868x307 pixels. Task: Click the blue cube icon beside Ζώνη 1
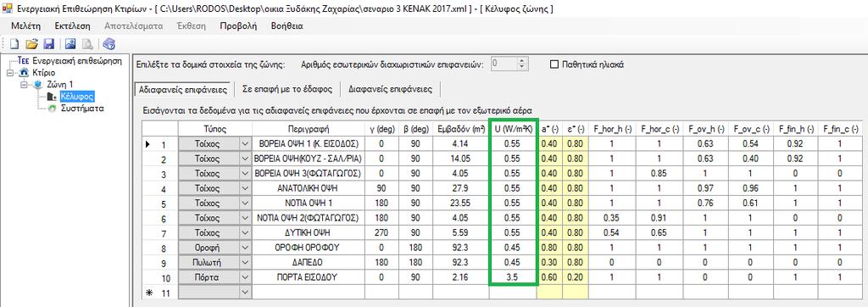pyautogui.click(x=36, y=85)
